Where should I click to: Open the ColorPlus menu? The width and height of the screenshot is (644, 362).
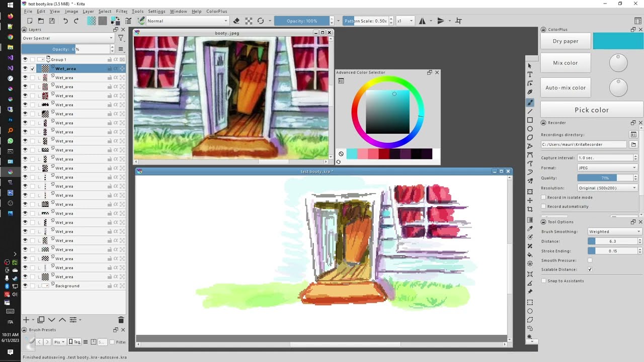(x=217, y=11)
